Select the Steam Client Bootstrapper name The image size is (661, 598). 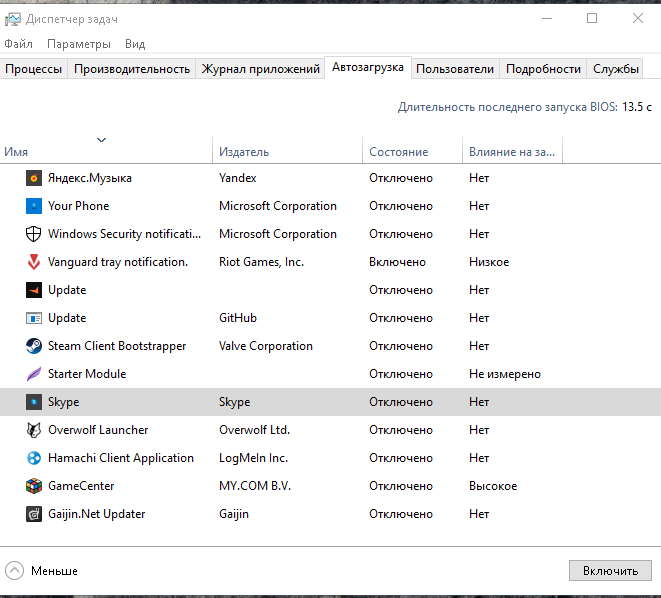pos(117,346)
